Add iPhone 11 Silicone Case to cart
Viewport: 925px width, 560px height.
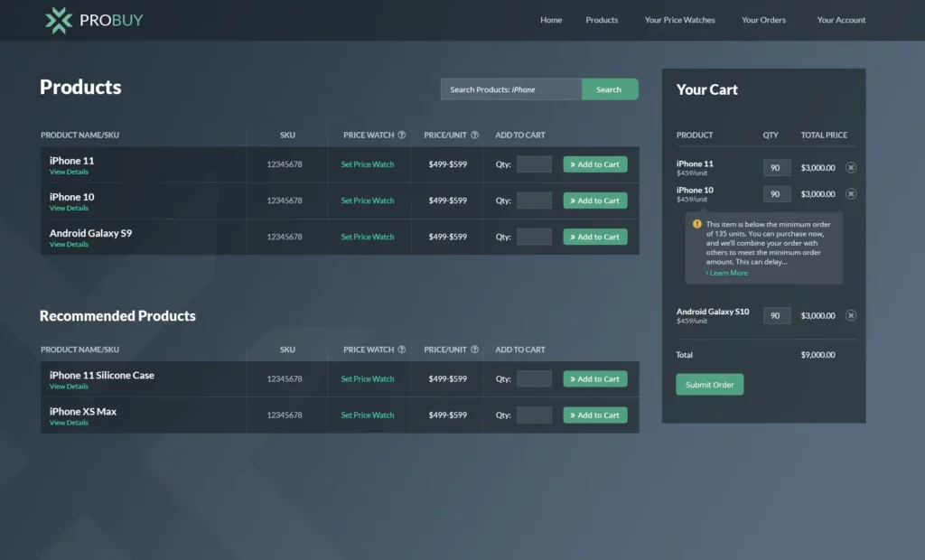click(x=595, y=378)
